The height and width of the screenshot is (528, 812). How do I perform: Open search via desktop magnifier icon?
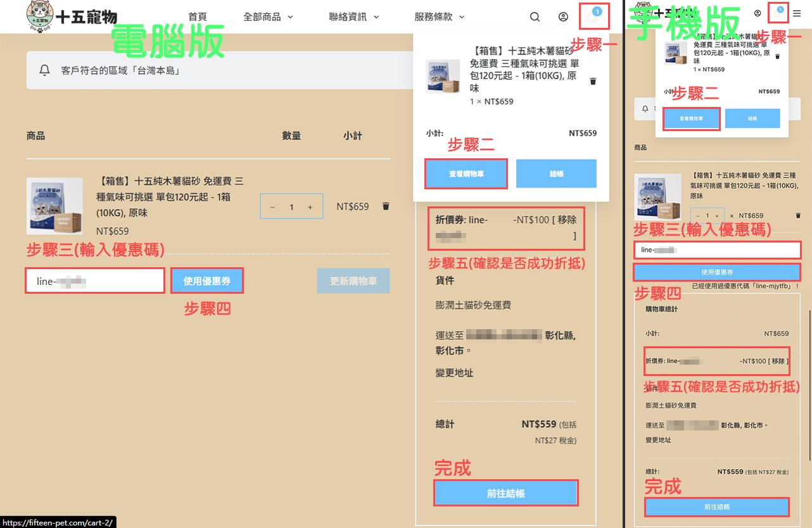coord(535,17)
